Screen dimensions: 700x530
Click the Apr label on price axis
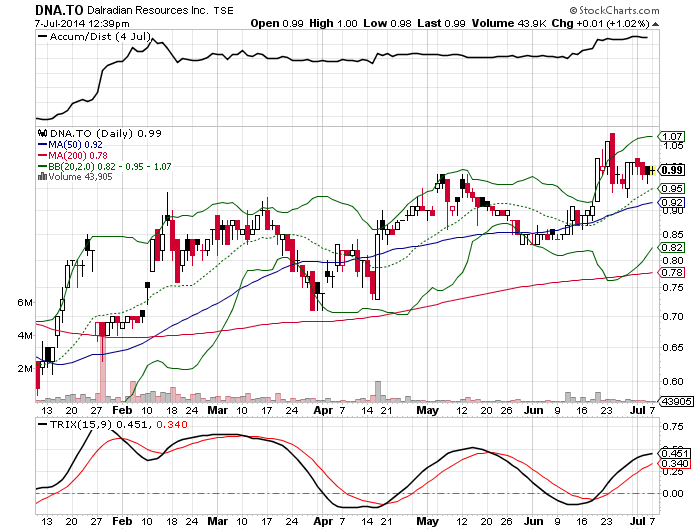320,410
